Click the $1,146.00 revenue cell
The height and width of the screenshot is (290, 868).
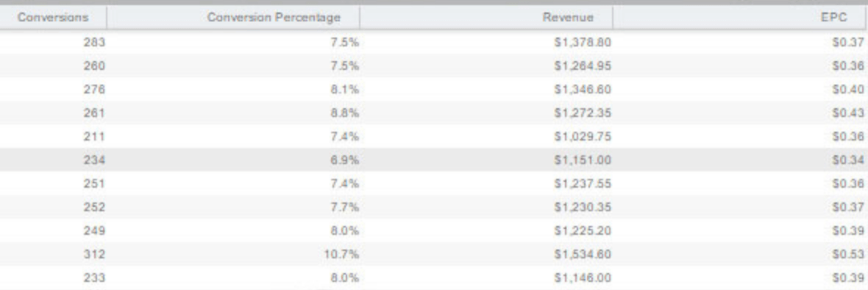(486, 277)
